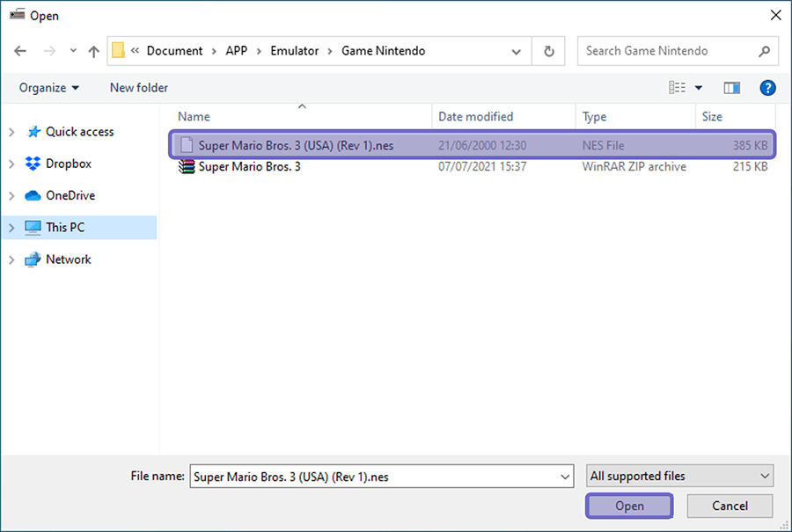Open previous locations address dropdown
Screen dimensions: 792x532
click(517, 52)
